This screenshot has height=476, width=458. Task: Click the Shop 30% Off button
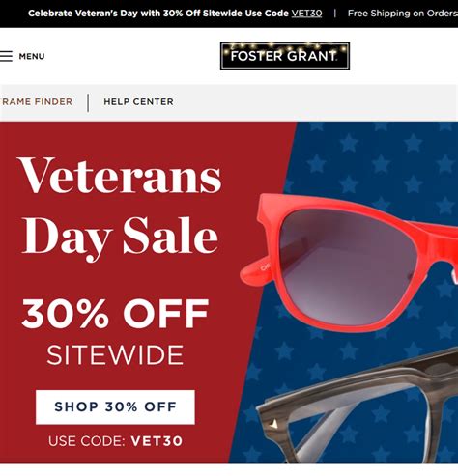pos(115,407)
